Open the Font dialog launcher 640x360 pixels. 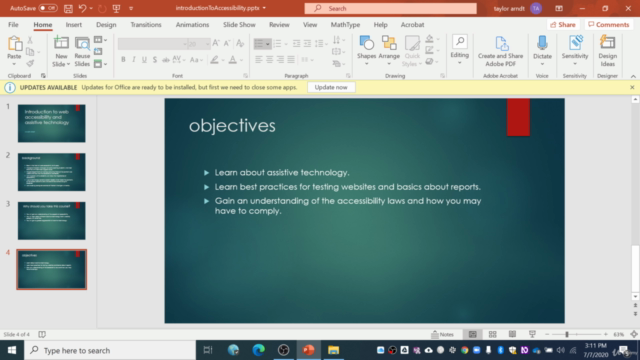coord(245,76)
